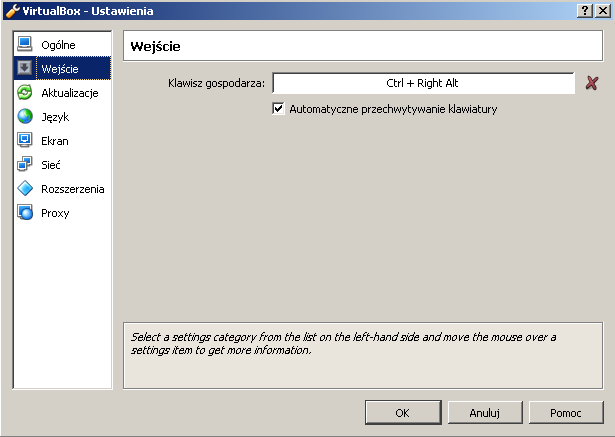The width and height of the screenshot is (615, 437).
Task: Cancel with the Anuluj button
Action: [x=485, y=412]
